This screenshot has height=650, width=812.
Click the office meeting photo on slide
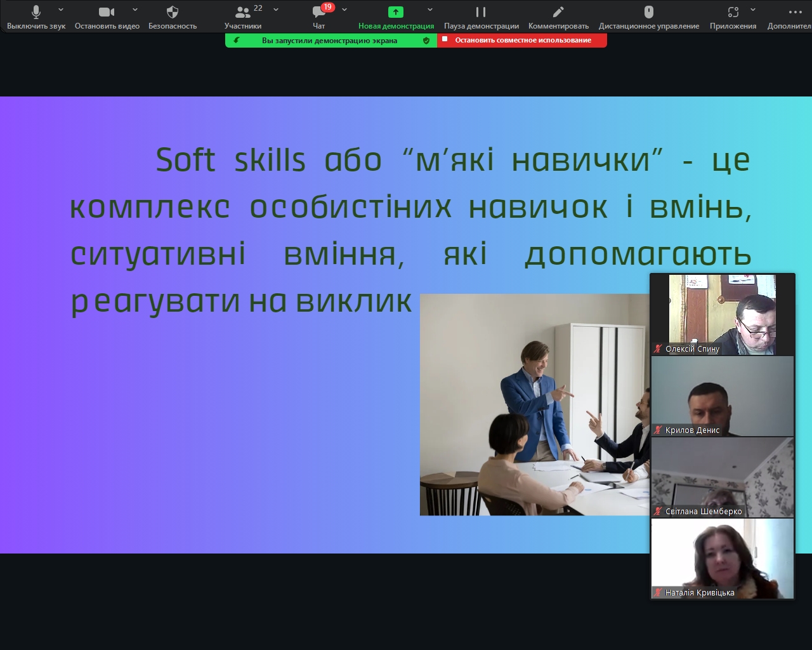(x=535, y=404)
